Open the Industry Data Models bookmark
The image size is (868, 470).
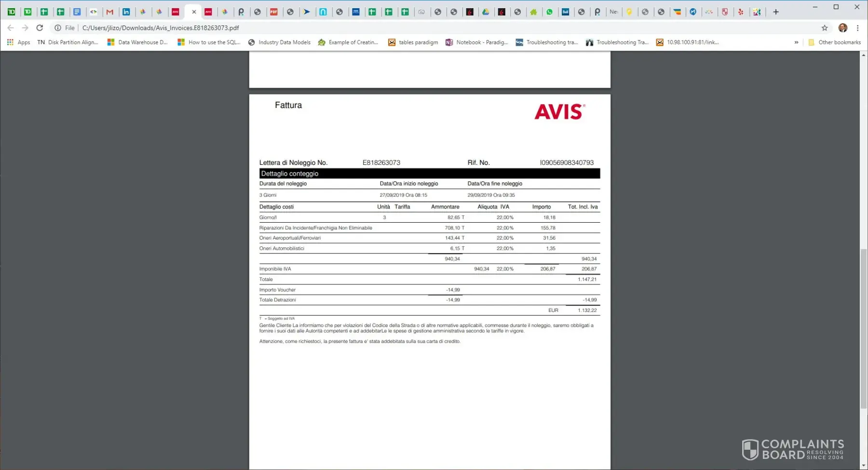click(279, 42)
